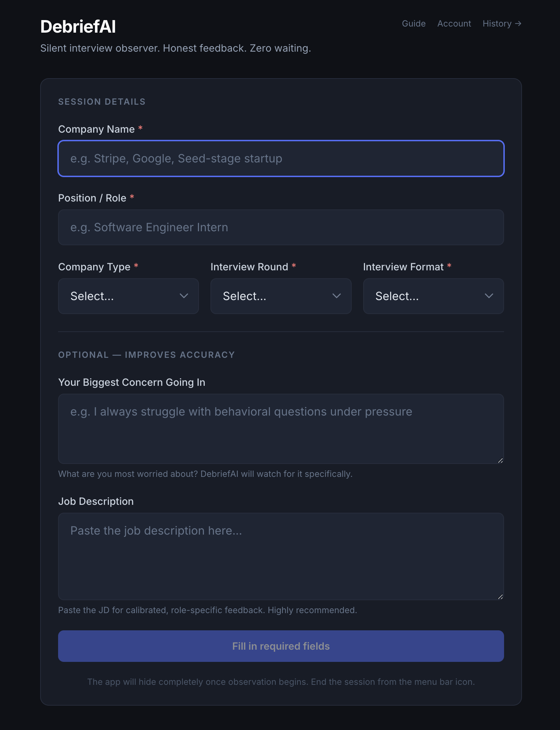Click the concern textarea resize handle
Image resolution: width=560 pixels, height=730 pixels.
click(500, 460)
